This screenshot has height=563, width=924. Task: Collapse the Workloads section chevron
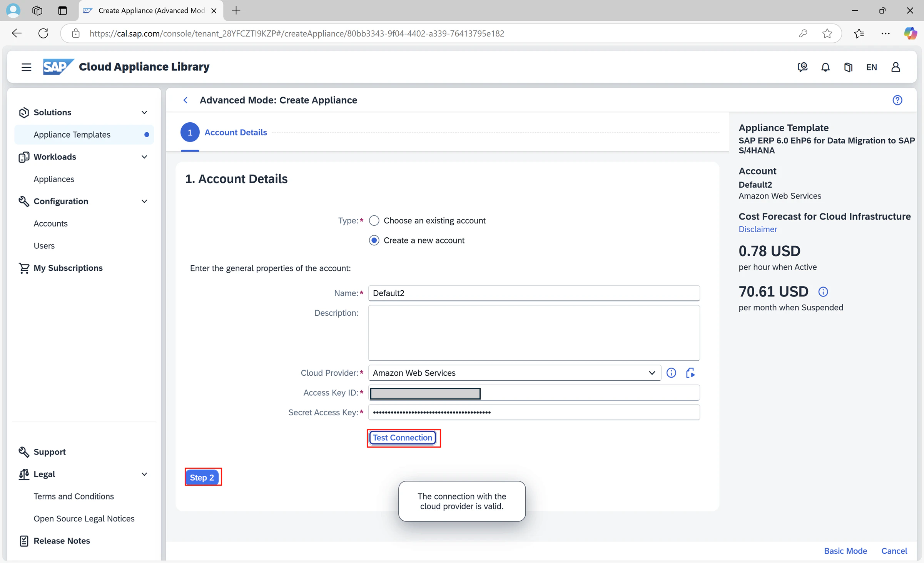[144, 157]
